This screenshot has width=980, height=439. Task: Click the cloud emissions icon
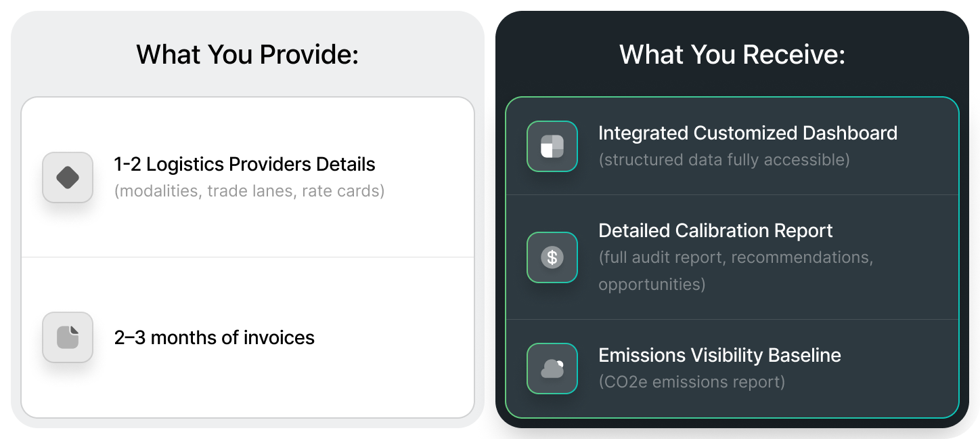(552, 369)
